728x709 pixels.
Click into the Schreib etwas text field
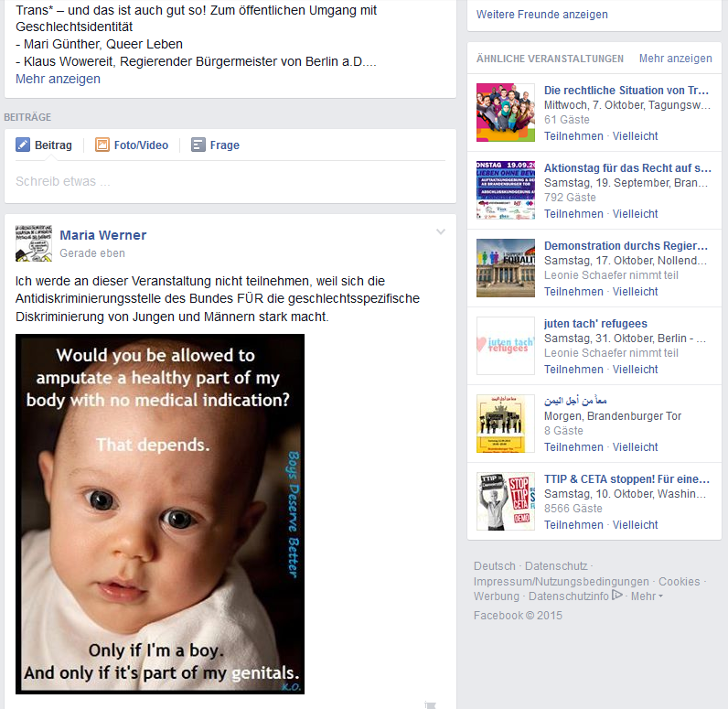coord(230,181)
